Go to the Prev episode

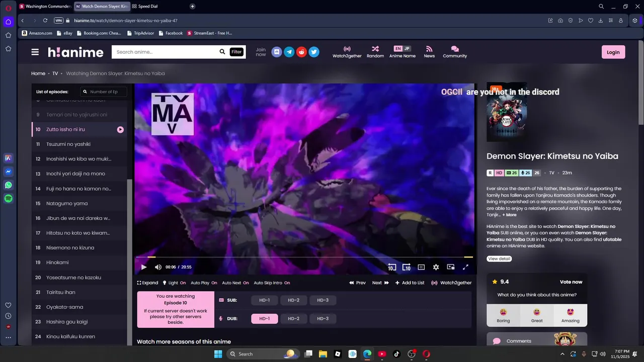coord(357,283)
